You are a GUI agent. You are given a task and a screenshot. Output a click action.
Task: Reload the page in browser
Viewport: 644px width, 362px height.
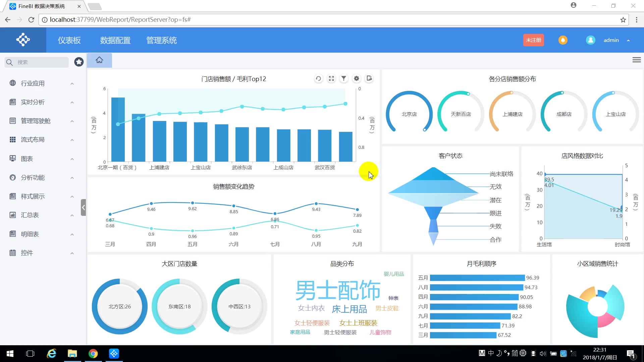coord(31,20)
